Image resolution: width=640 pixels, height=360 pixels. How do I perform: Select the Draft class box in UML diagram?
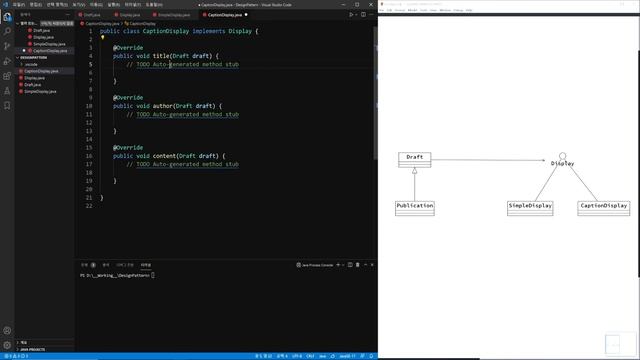(x=414, y=160)
